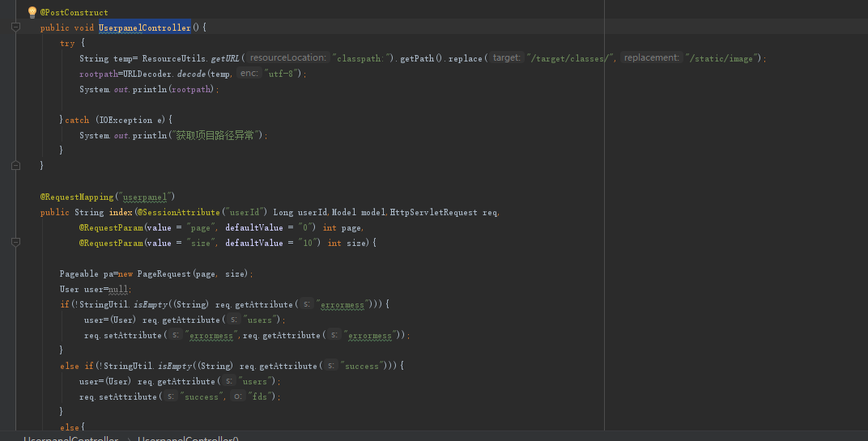Click the Pageable type declaration
Viewport: 868px width, 441px height.
coord(79,274)
